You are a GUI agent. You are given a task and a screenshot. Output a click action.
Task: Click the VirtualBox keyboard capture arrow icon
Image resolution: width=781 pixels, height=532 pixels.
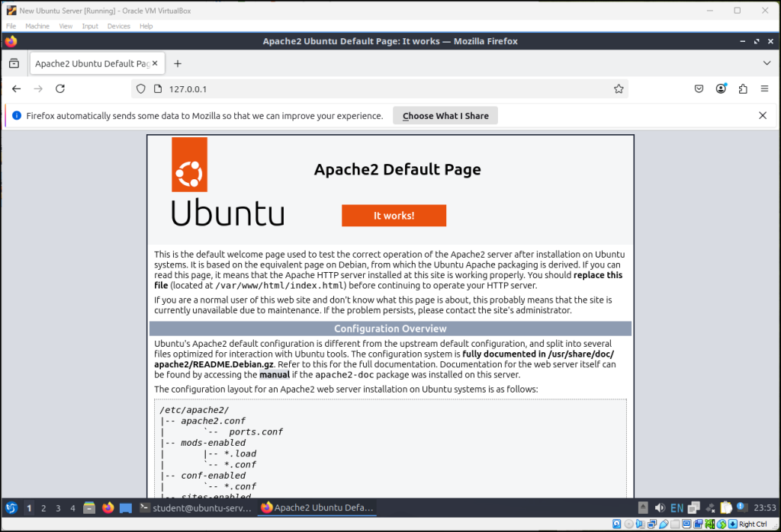pyautogui.click(x=733, y=524)
